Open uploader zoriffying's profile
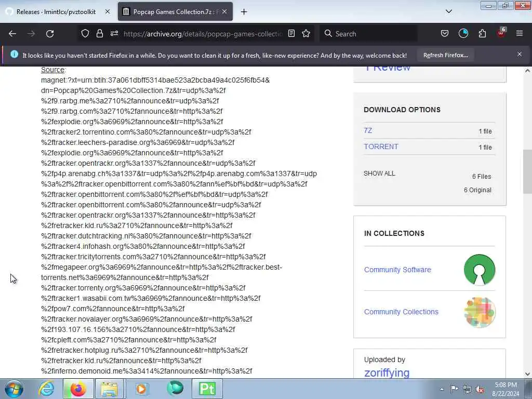 tap(387, 373)
